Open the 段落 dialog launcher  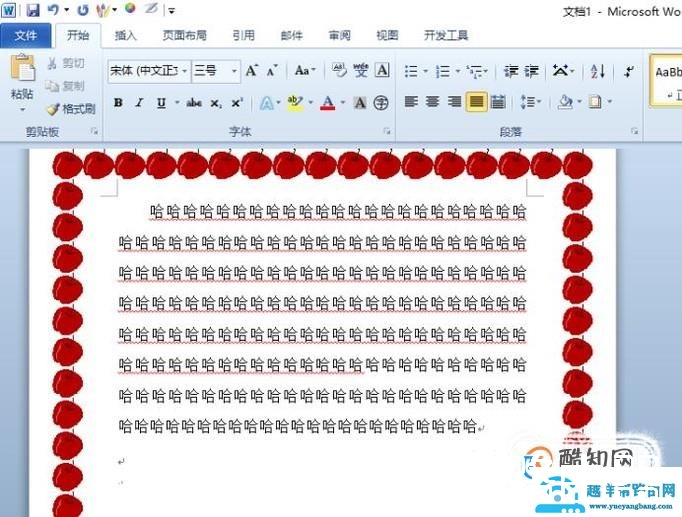635,131
